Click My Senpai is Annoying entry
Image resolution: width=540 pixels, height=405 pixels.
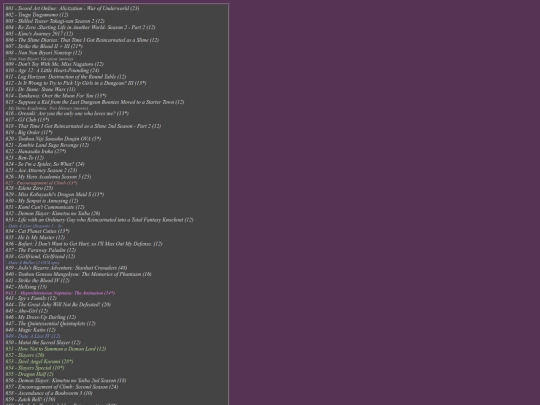42,201
